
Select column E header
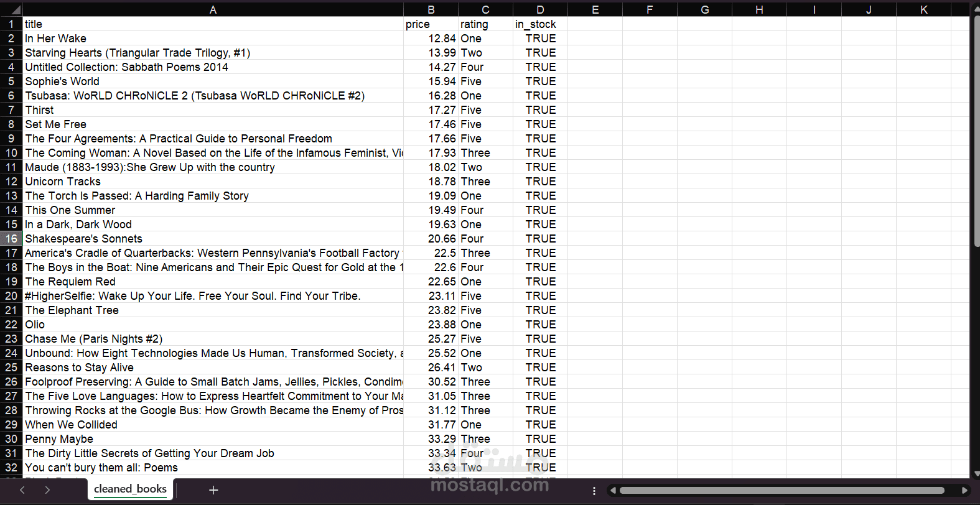pos(595,9)
